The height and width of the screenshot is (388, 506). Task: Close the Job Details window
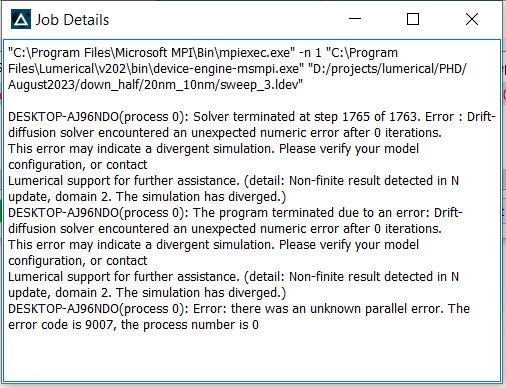pyautogui.click(x=472, y=19)
